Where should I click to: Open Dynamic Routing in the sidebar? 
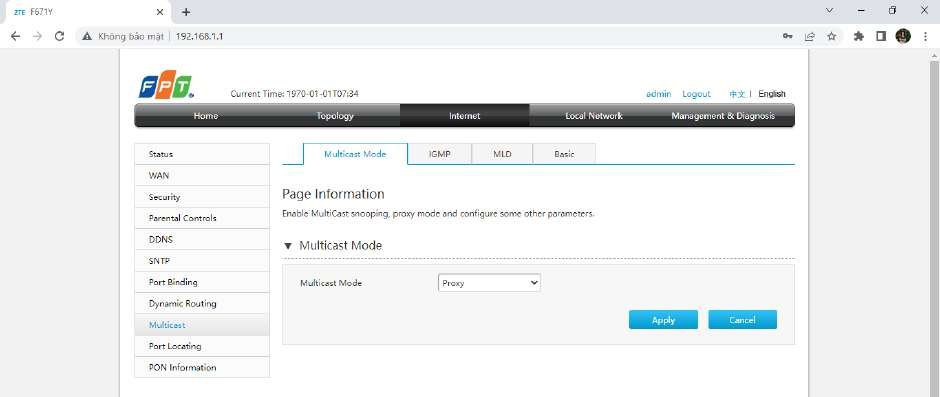pyautogui.click(x=202, y=303)
